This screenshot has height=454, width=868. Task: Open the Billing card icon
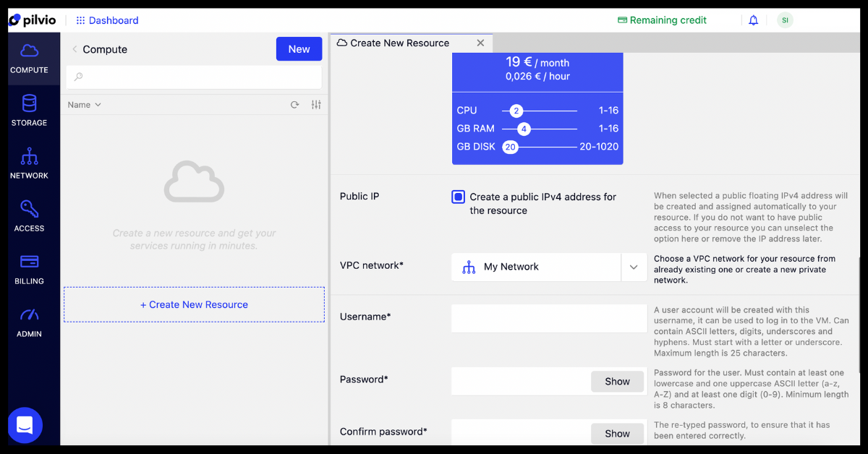29,262
